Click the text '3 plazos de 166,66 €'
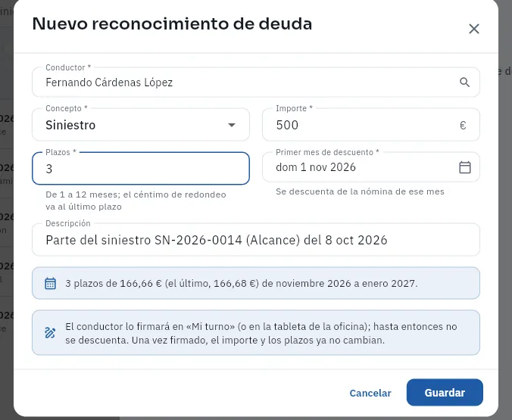The height and width of the screenshot is (420, 512). click(114, 283)
